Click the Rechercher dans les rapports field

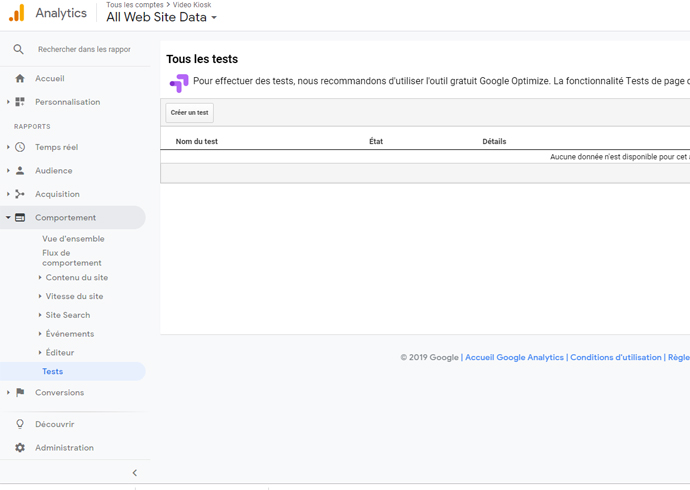[84, 49]
